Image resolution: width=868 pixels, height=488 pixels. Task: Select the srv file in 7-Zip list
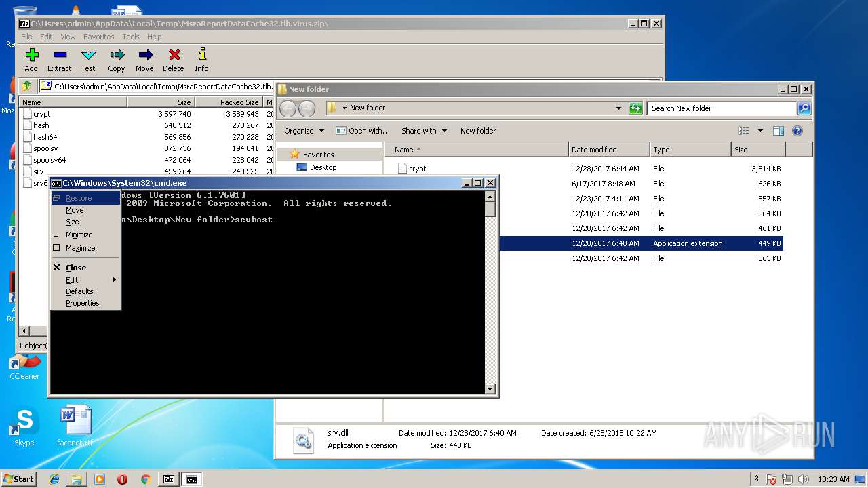[x=38, y=171]
